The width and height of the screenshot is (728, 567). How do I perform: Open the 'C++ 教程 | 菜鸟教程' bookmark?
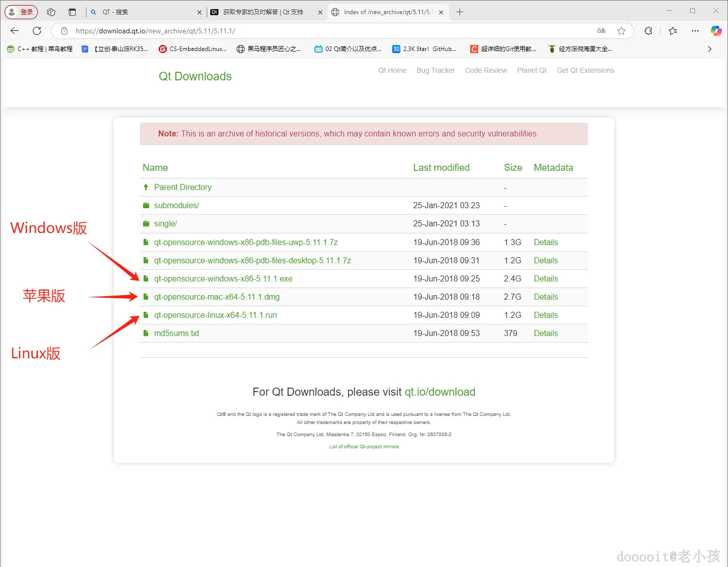[40, 49]
